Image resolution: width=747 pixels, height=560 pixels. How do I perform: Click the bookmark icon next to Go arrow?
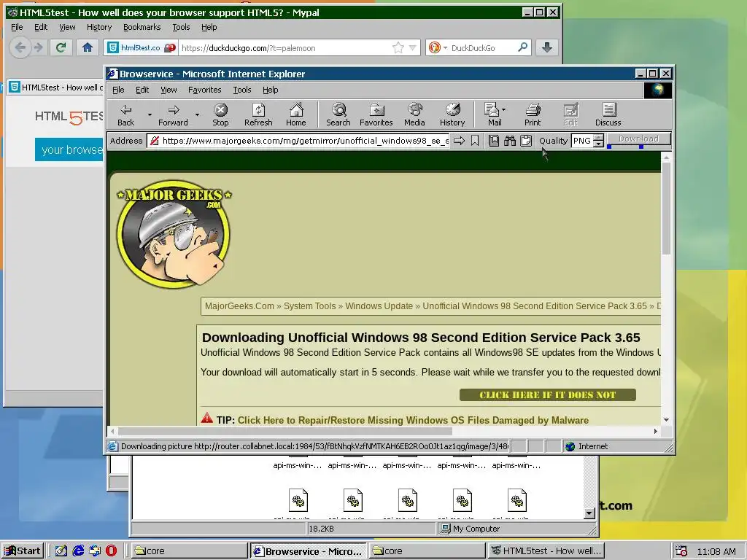tap(475, 141)
